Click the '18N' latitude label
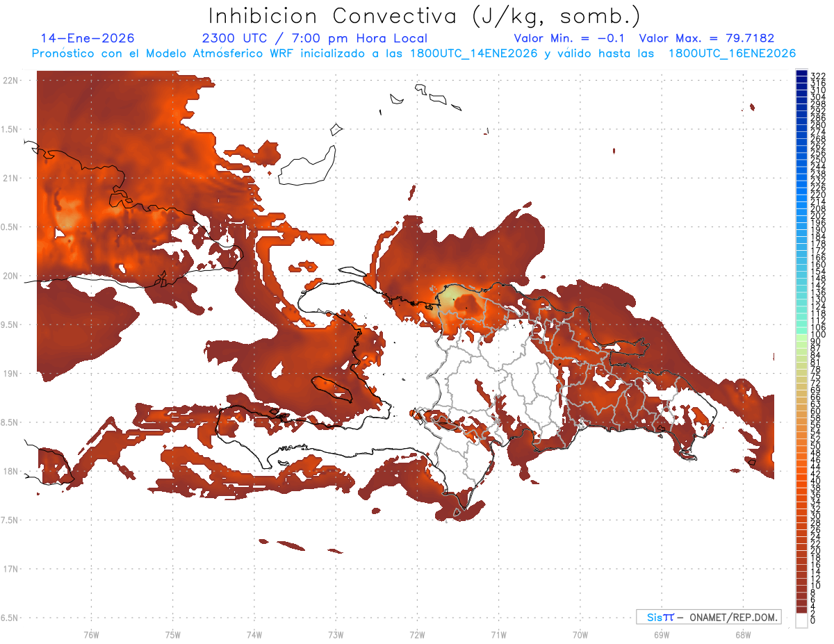The image size is (834, 644). (x=12, y=471)
